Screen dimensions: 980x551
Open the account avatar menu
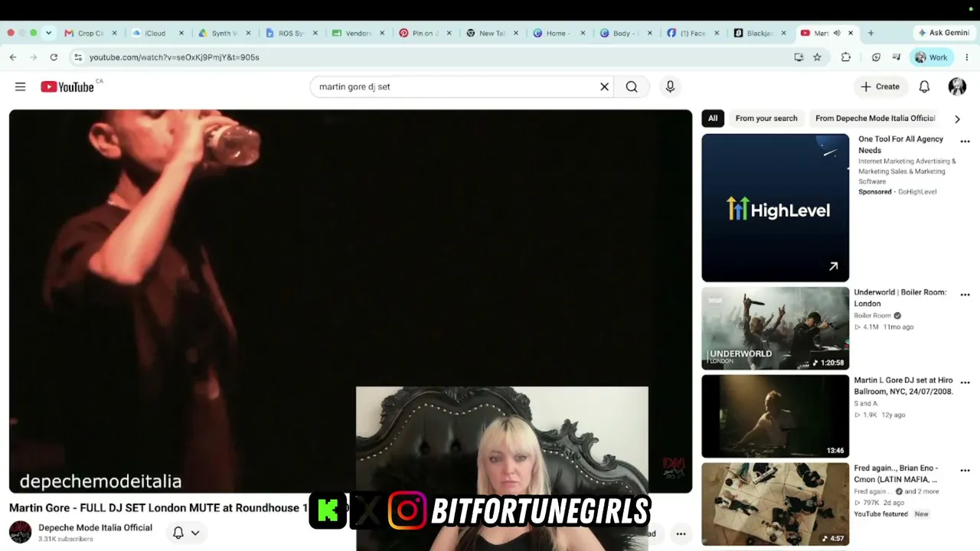[957, 87]
